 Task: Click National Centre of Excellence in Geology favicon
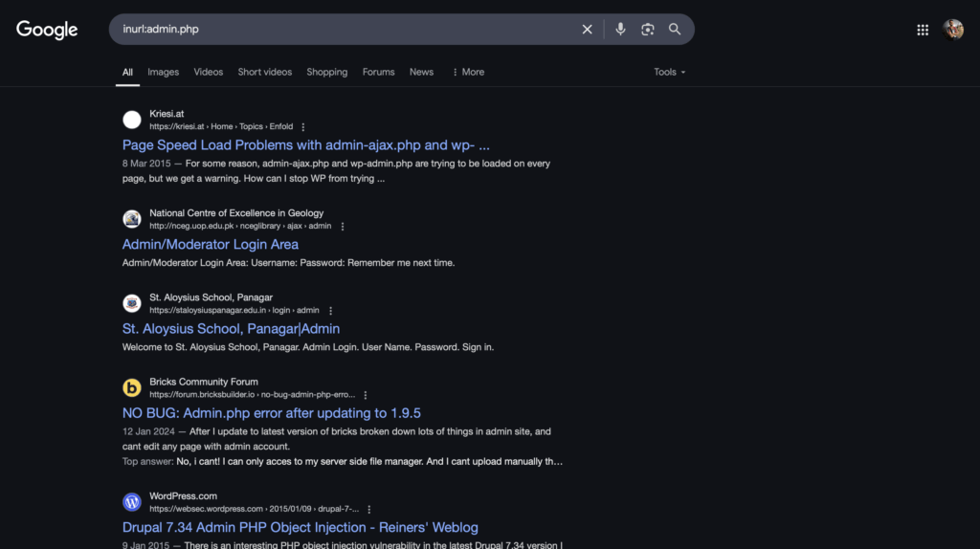132,219
